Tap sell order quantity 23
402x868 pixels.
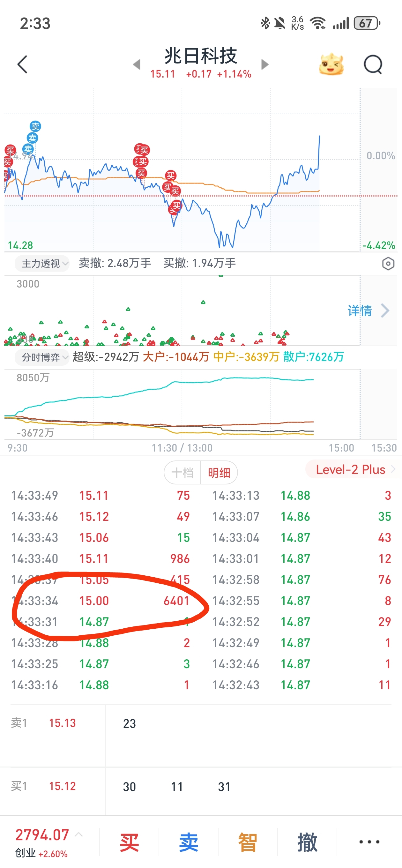point(130,723)
